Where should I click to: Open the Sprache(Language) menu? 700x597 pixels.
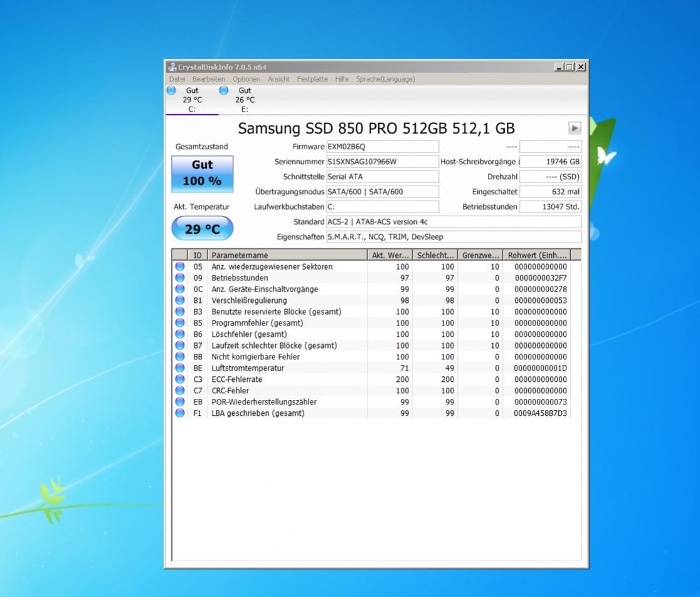385,79
